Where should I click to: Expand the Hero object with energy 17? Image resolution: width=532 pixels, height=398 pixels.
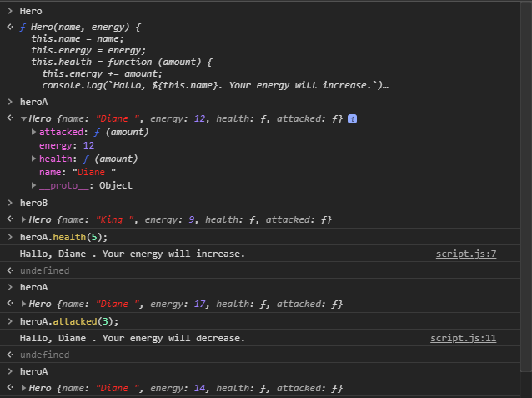coord(23,304)
